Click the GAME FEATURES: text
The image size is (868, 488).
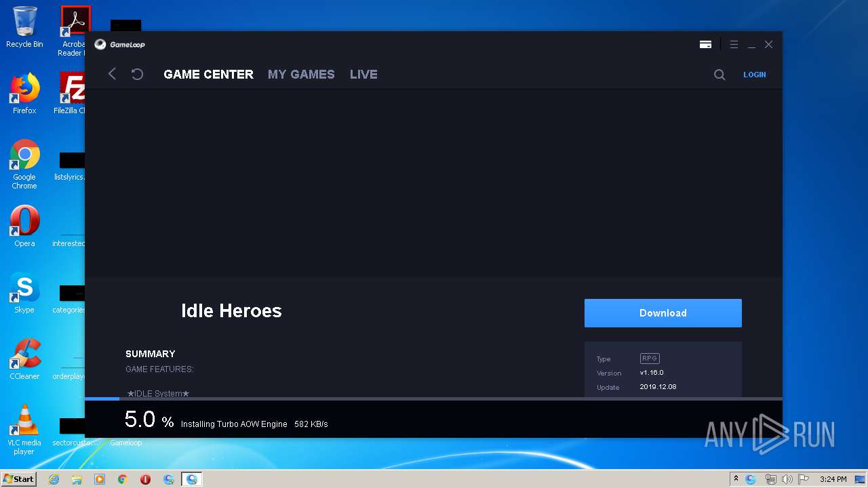[159, 369]
